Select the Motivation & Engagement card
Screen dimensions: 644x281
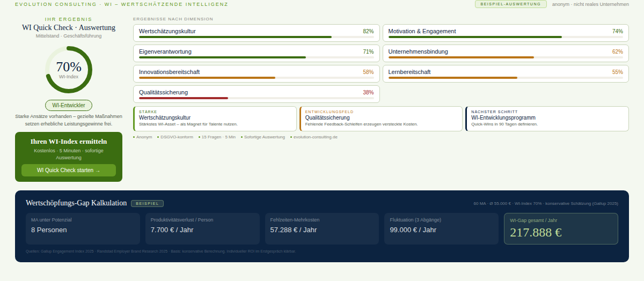[x=506, y=33]
